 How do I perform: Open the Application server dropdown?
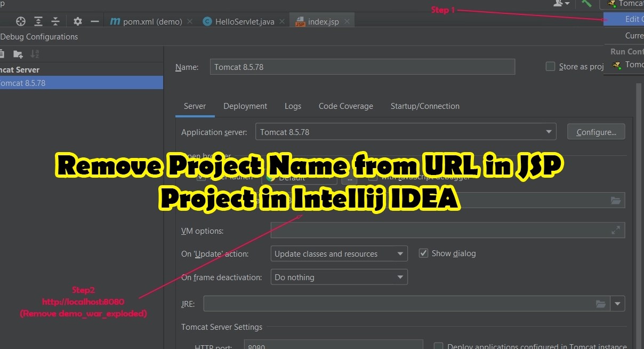[x=549, y=131]
